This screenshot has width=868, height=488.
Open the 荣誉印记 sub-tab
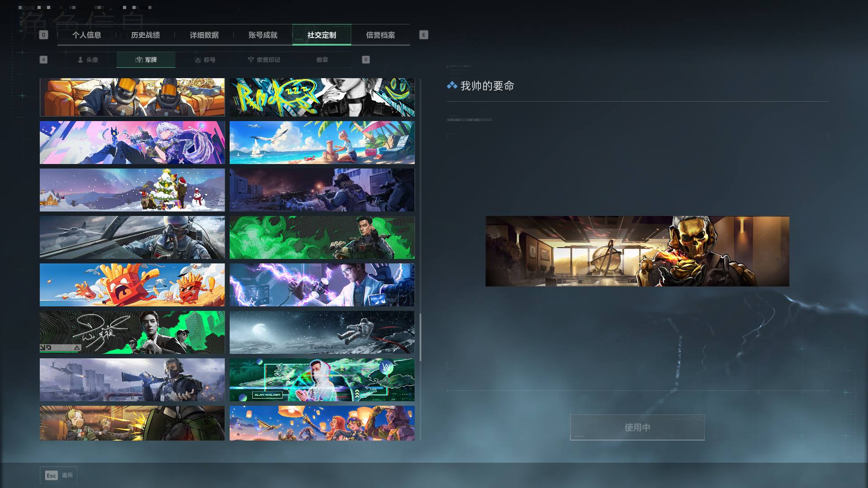(x=264, y=60)
